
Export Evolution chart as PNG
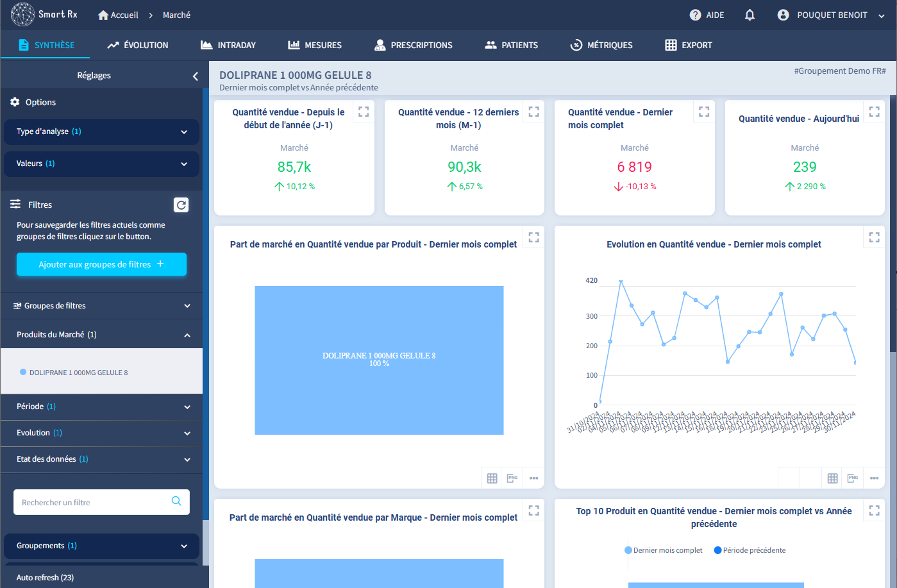[x=853, y=478]
